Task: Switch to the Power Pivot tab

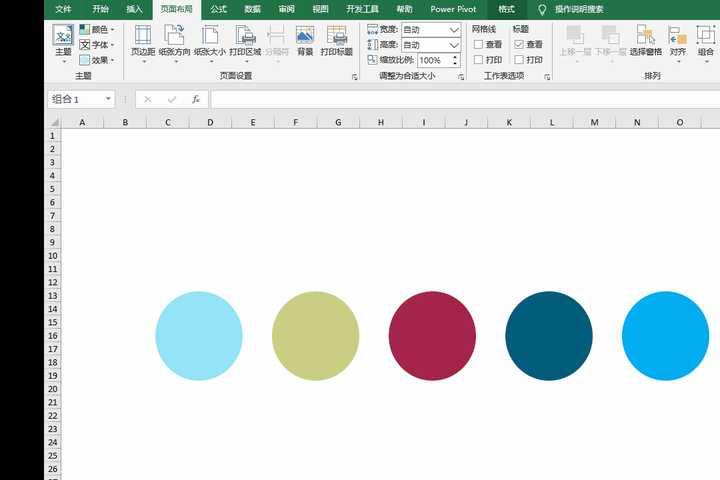Action: [x=453, y=9]
